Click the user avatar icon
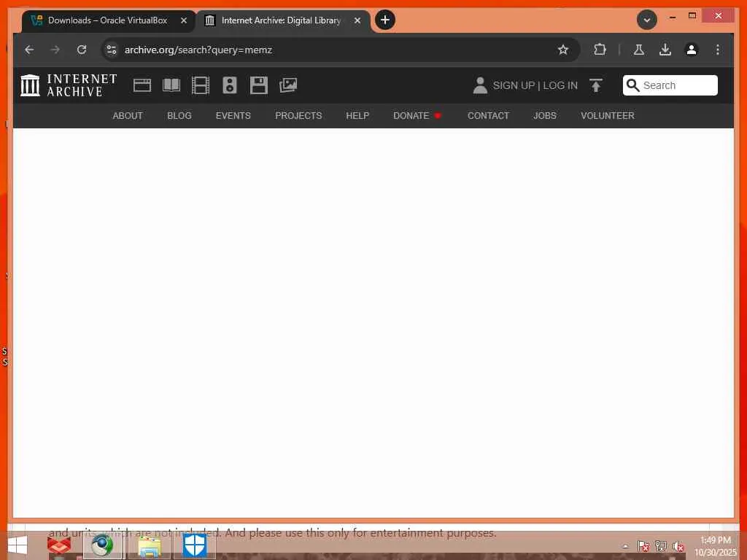The image size is (747, 560). click(x=480, y=85)
